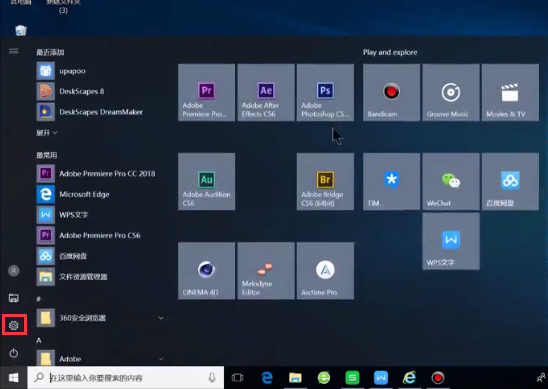Open the Adobe Premiere Pro tile
548x389 pixels.
point(207,92)
